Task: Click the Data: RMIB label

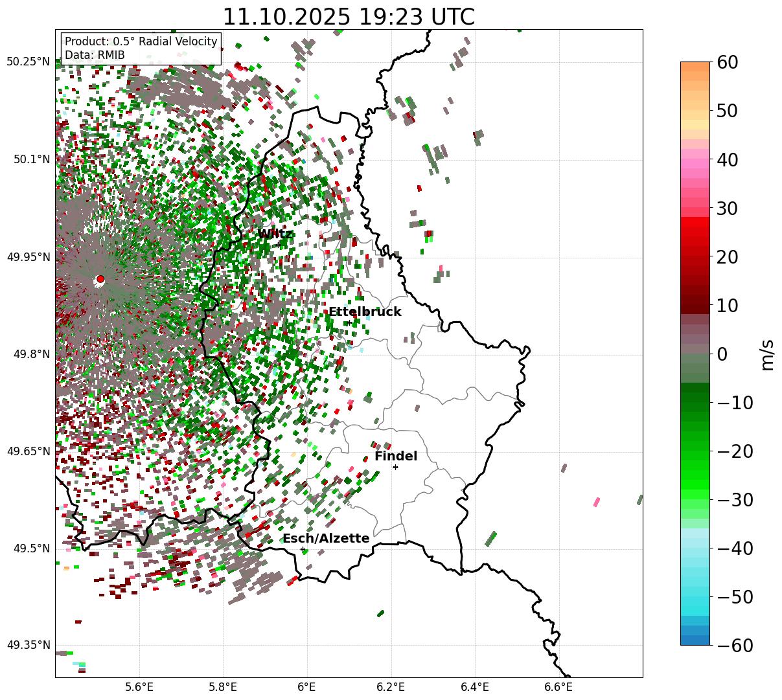Action: pos(95,56)
